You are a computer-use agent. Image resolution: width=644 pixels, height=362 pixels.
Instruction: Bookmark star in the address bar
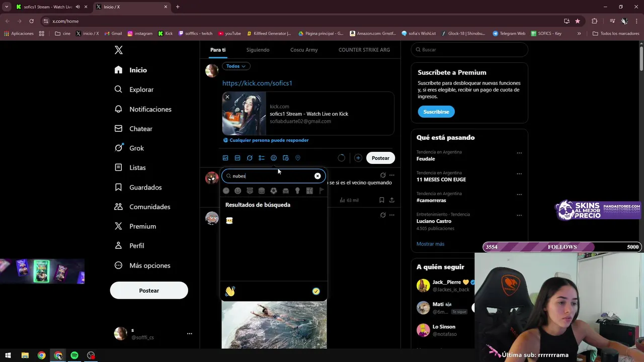coord(578,21)
